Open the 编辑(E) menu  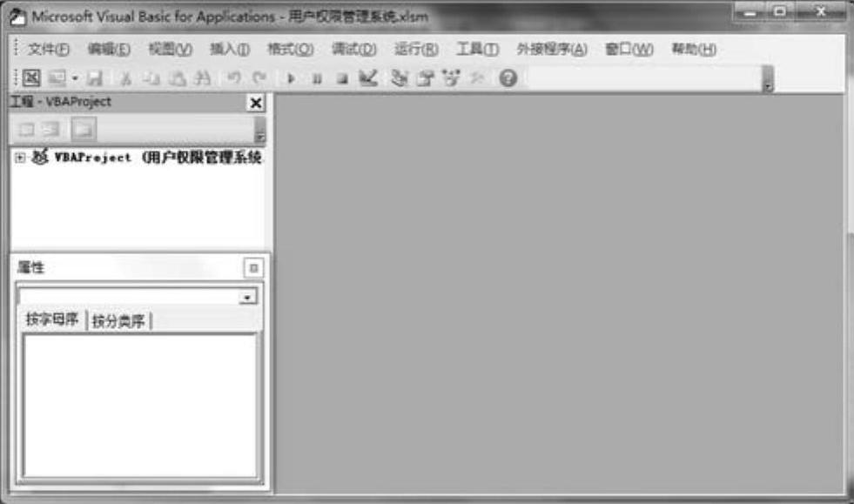pos(109,50)
